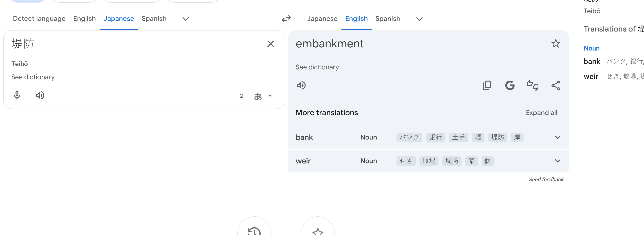Viewport: 644px width, 235px height.
Task: Copy the translation to clipboard
Action: pos(487,86)
